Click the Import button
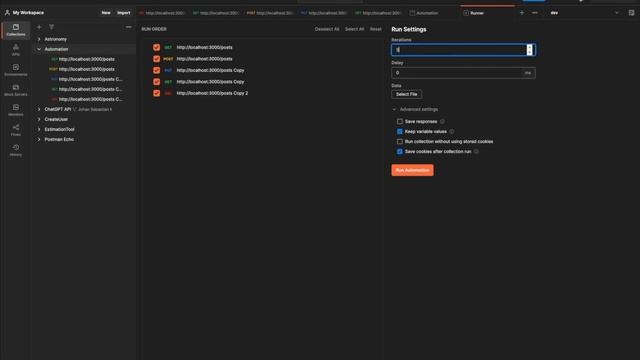 [124, 13]
